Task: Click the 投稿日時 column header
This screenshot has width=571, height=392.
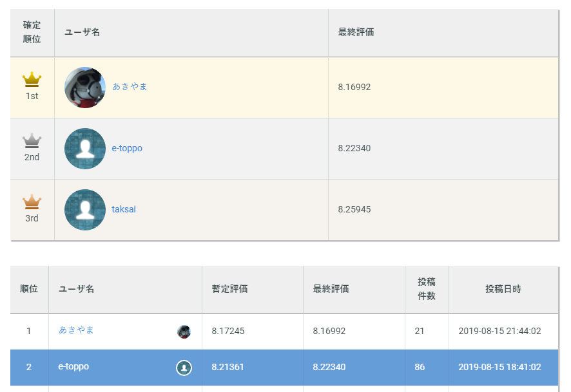Action: click(503, 289)
